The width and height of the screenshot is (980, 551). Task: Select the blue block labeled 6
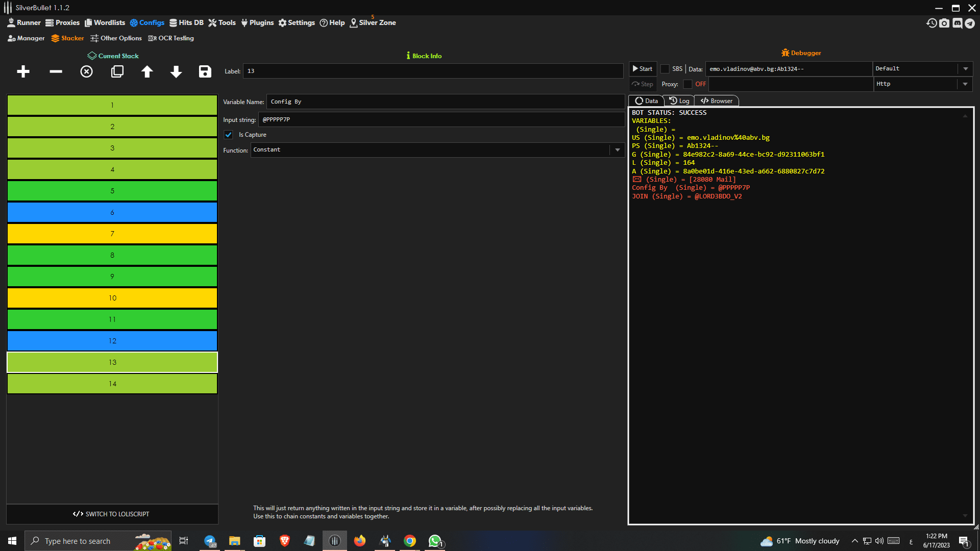click(112, 212)
